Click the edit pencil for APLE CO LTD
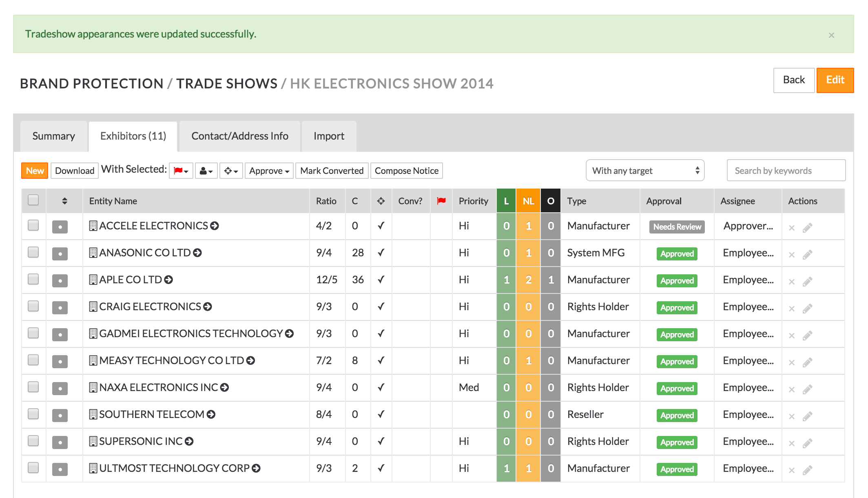This screenshot has height=498, width=868. click(x=807, y=282)
